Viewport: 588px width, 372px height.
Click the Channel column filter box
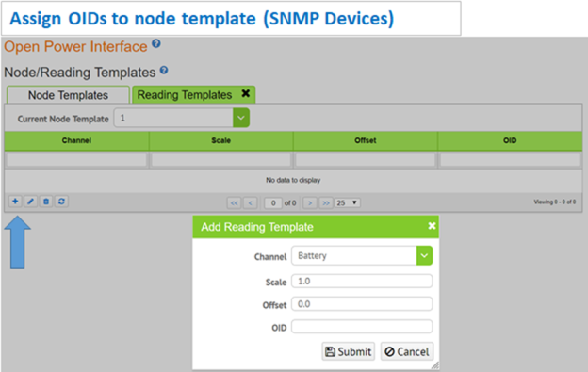click(76, 159)
